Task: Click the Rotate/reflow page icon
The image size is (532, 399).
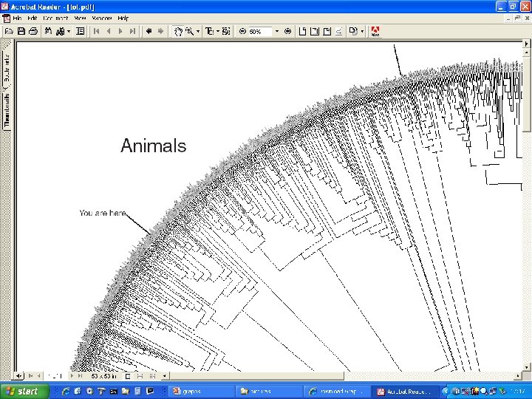Action: 338,31
